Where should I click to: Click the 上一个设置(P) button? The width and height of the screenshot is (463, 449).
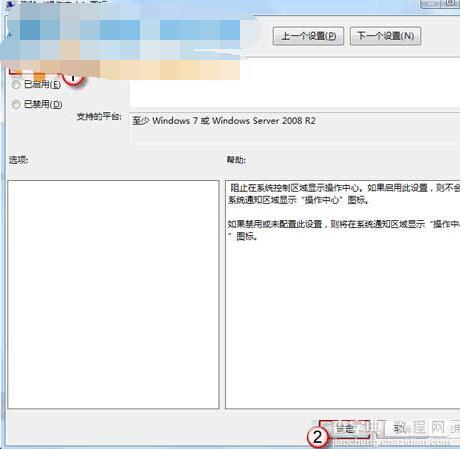coord(308,36)
